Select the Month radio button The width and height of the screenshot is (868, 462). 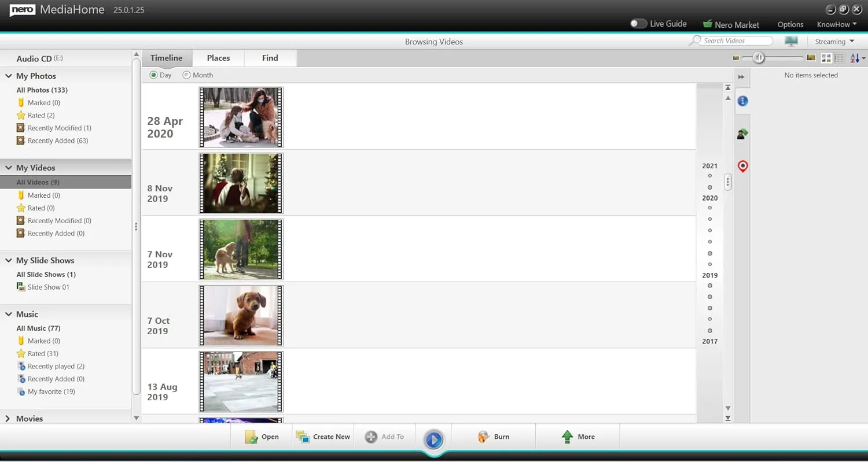[x=186, y=75]
